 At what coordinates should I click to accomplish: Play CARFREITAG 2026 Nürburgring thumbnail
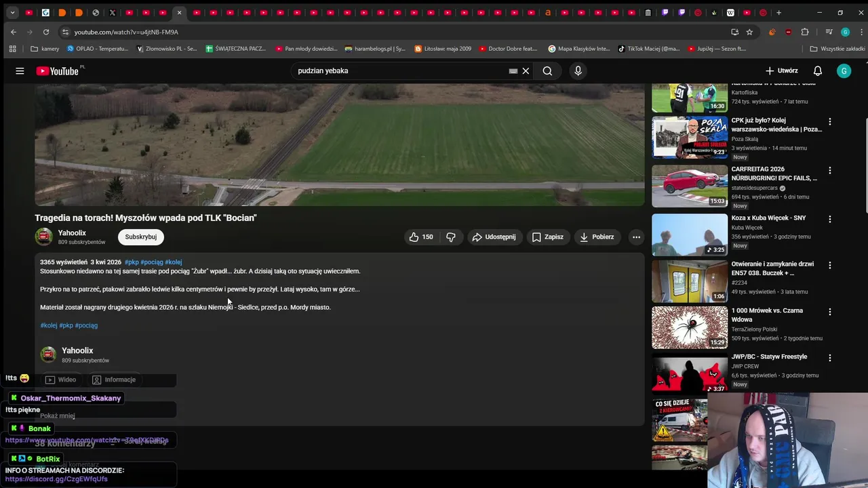click(690, 186)
